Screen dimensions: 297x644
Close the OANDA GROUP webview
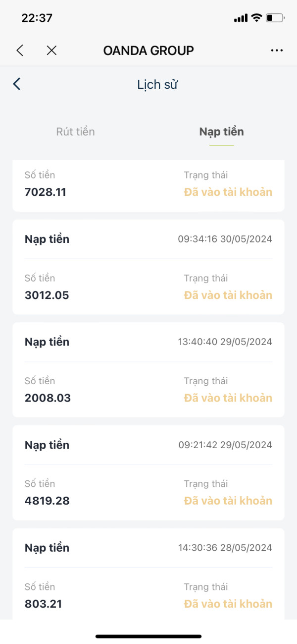[x=51, y=50]
